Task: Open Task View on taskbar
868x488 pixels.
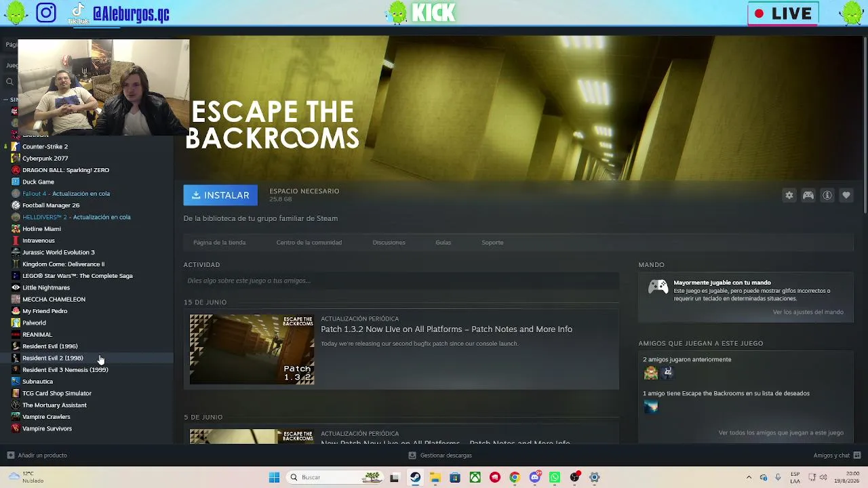Action: (x=395, y=477)
